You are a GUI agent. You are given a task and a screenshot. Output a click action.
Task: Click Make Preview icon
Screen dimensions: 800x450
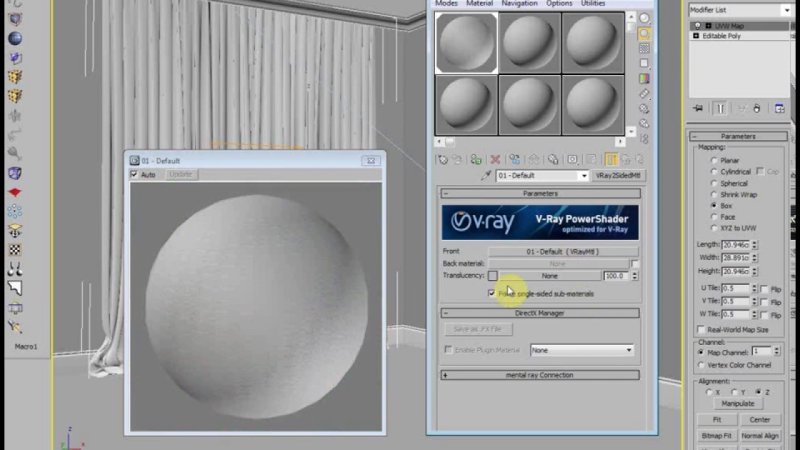pyautogui.click(x=644, y=93)
